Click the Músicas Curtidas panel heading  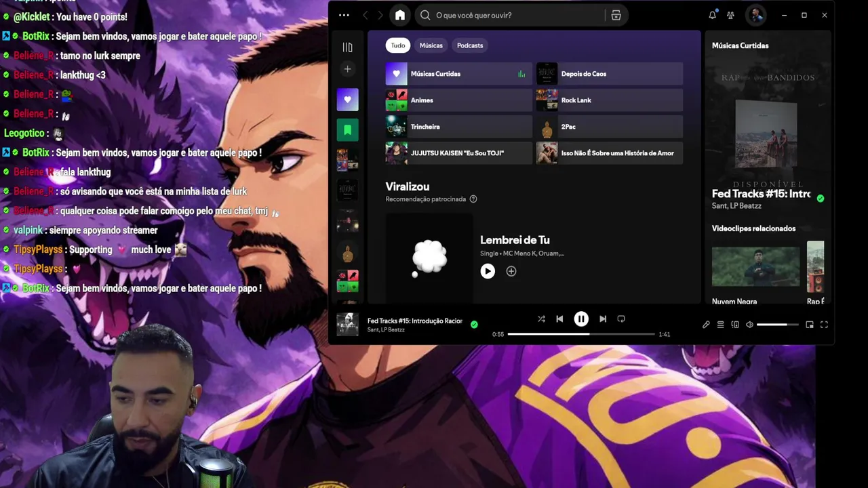pyautogui.click(x=740, y=45)
